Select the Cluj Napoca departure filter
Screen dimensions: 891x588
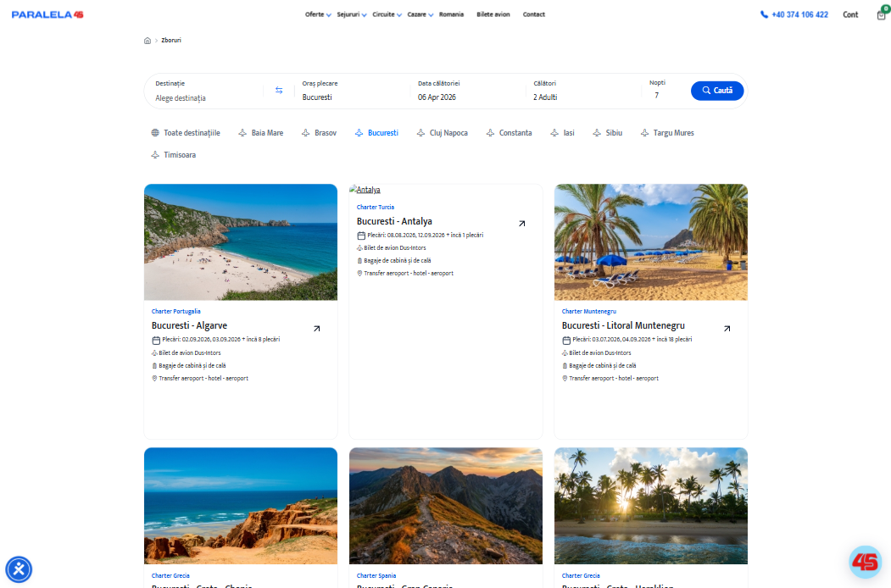click(x=442, y=133)
